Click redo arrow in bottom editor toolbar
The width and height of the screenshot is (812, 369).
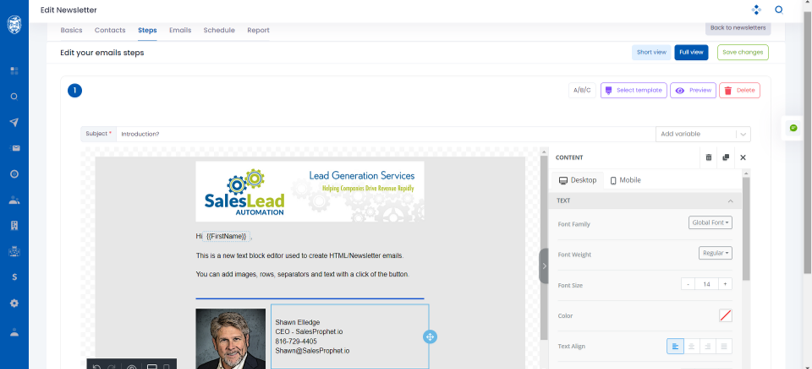pyautogui.click(x=112, y=367)
